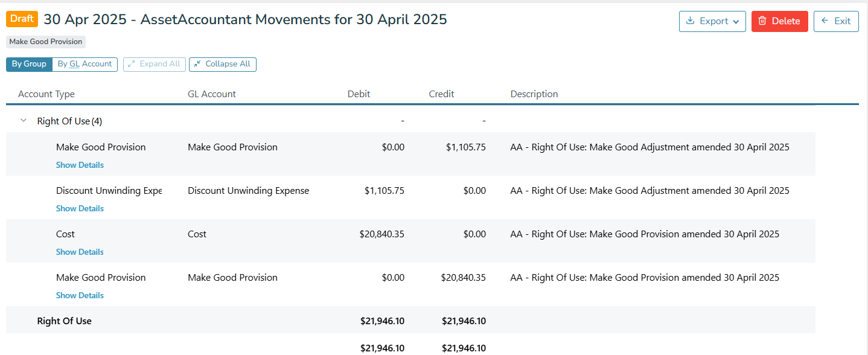868x355 pixels.
Task: Show Details for first Make Good Provision
Action: [80, 165]
